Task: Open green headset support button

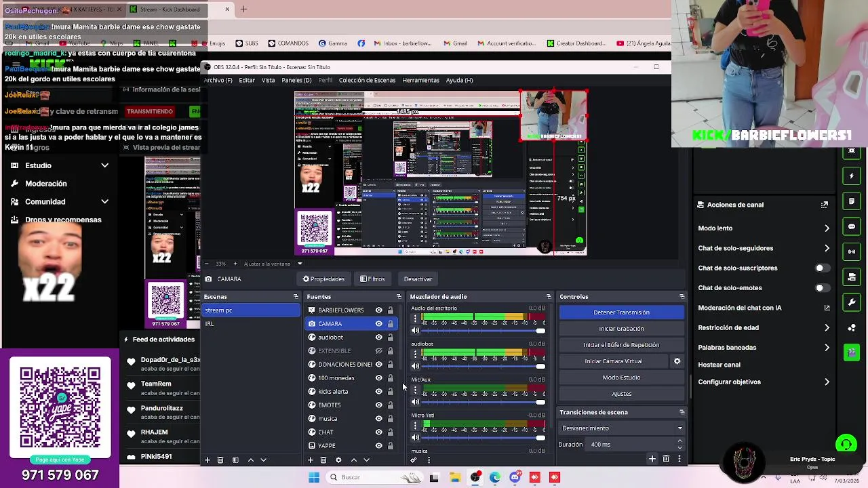Action: (846, 445)
